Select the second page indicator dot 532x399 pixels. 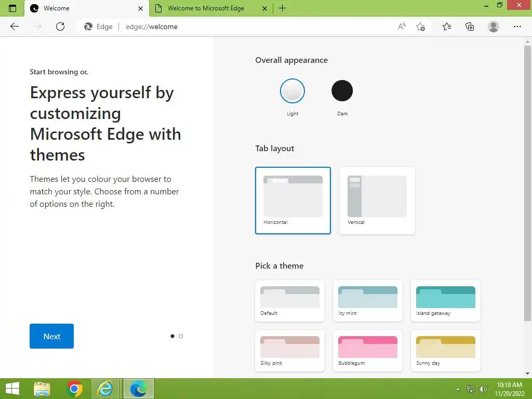(x=181, y=336)
